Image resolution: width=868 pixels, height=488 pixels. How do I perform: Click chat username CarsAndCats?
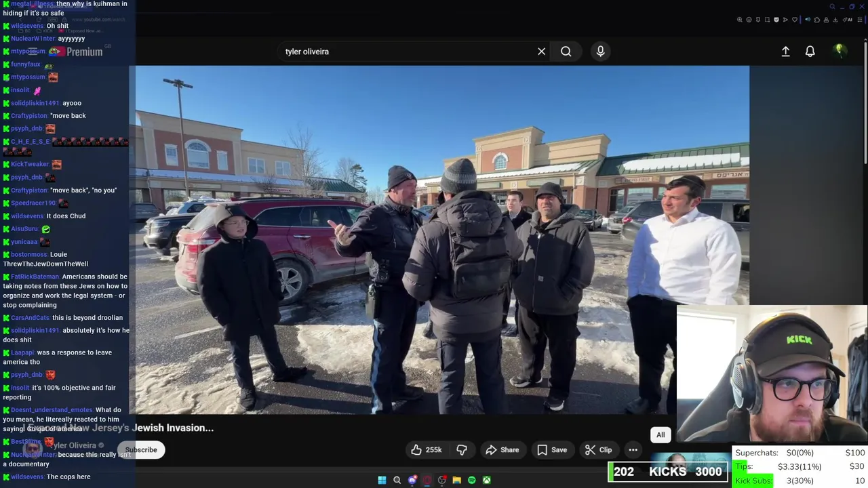point(31,318)
